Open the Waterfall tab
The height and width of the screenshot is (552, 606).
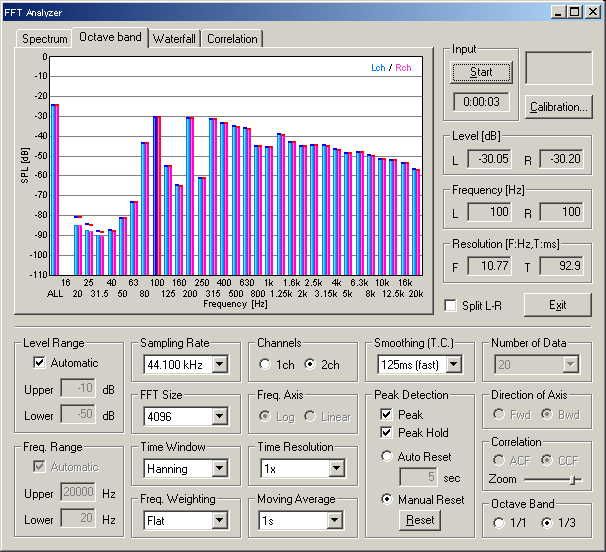pos(174,39)
